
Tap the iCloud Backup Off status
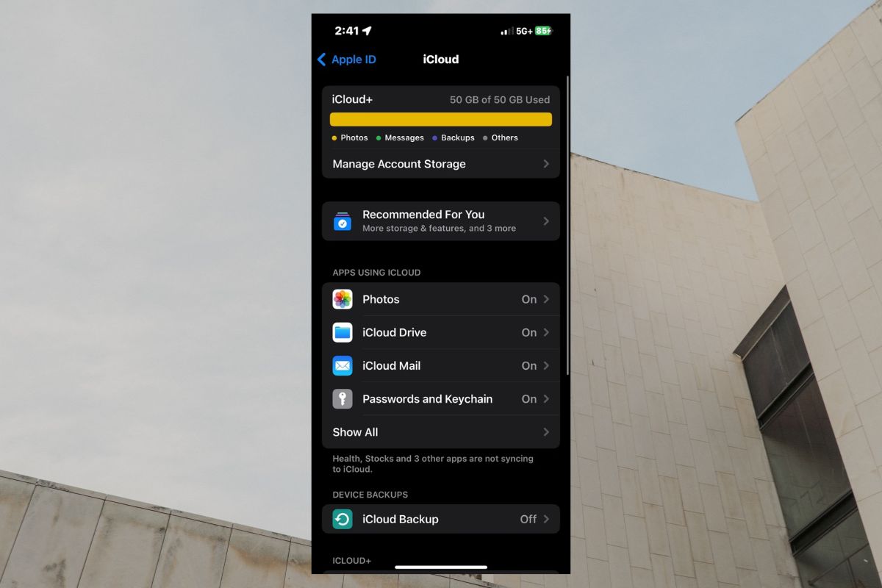click(x=528, y=519)
